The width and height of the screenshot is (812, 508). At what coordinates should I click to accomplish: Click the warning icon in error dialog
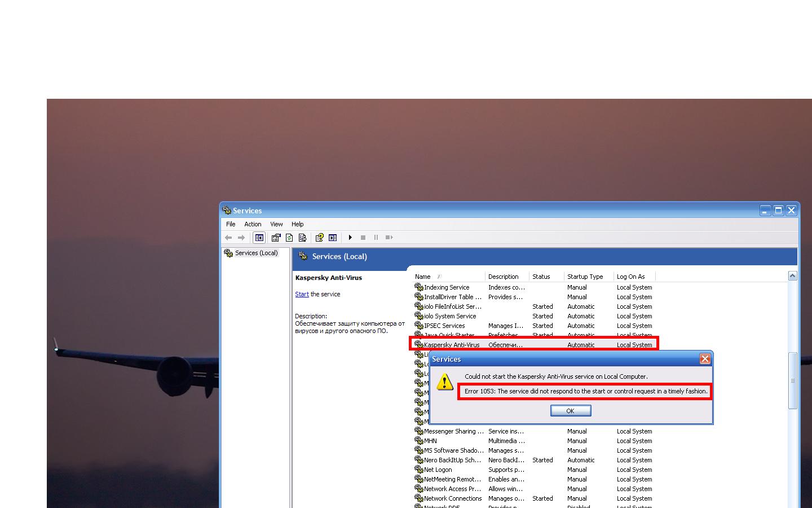tap(445, 382)
